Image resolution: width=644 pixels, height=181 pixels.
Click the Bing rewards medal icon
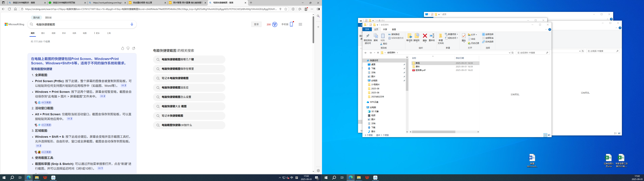coord(275,24)
